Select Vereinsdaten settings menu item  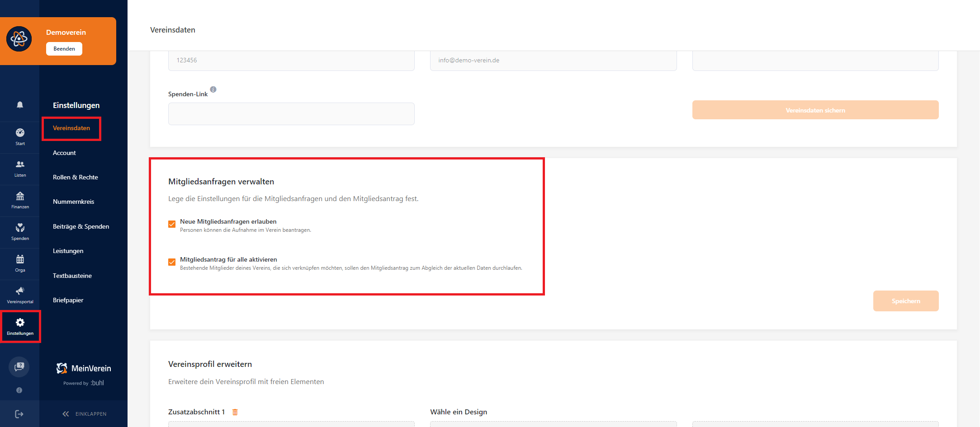pyautogui.click(x=71, y=128)
